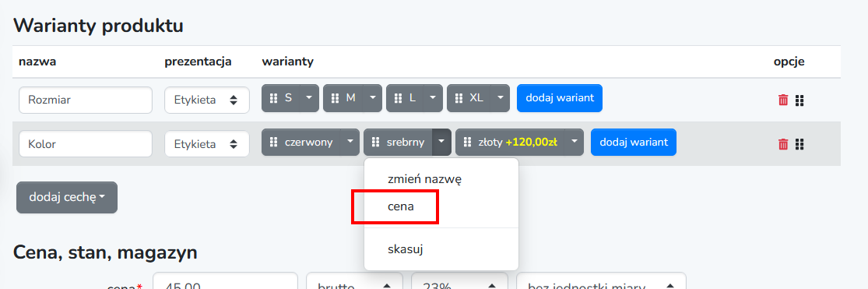Open Etykieta presentation select for Rozmiar
868x289 pixels.
coord(207,100)
